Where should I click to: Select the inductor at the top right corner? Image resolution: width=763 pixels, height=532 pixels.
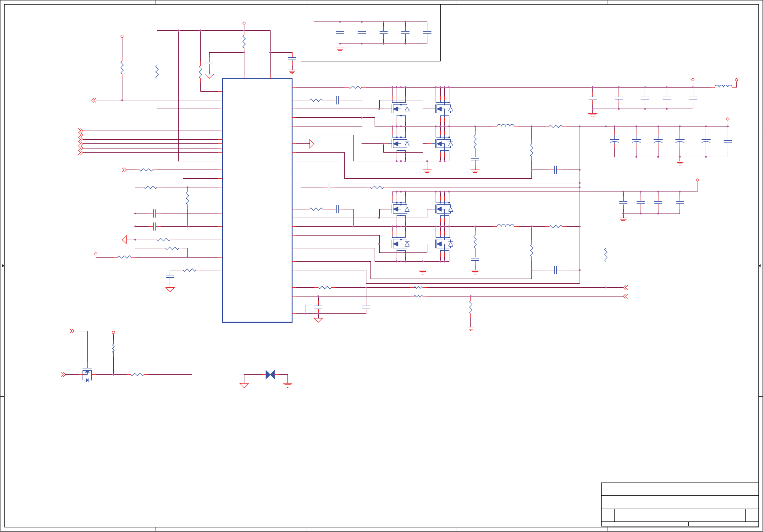pyautogui.click(x=724, y=86)
